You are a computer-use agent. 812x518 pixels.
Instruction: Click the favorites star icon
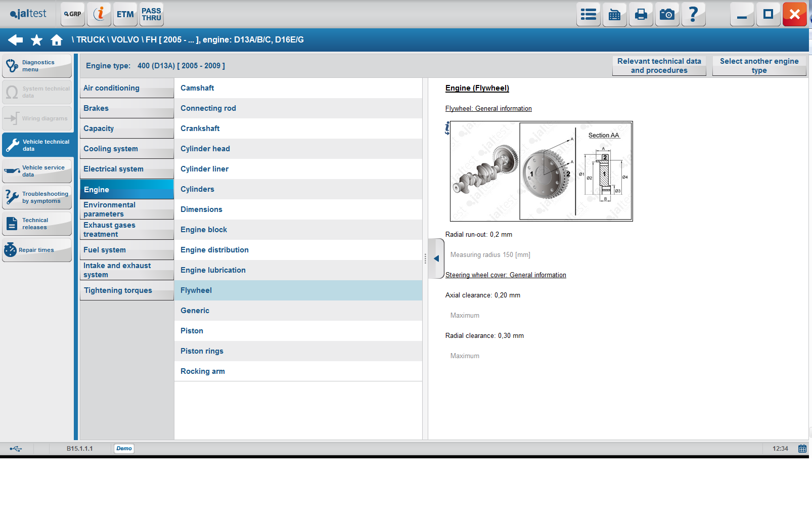point(36,40)
